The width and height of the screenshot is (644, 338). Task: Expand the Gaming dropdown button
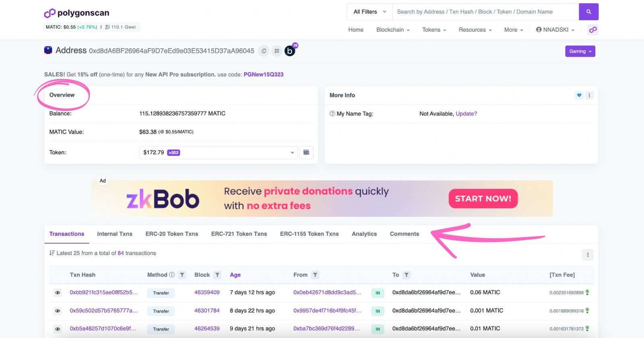tap(580, 51)
